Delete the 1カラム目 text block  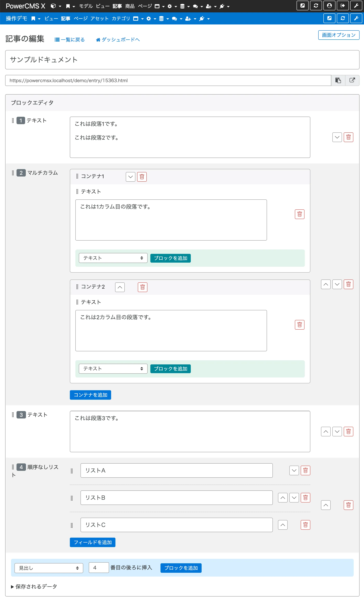tap(299, 214)
